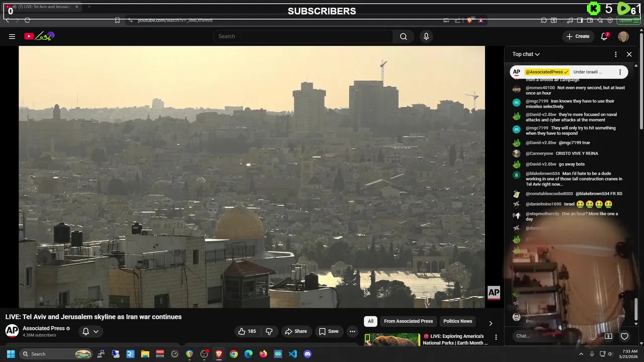Click Windows taskbar Search box

(57, 354)
